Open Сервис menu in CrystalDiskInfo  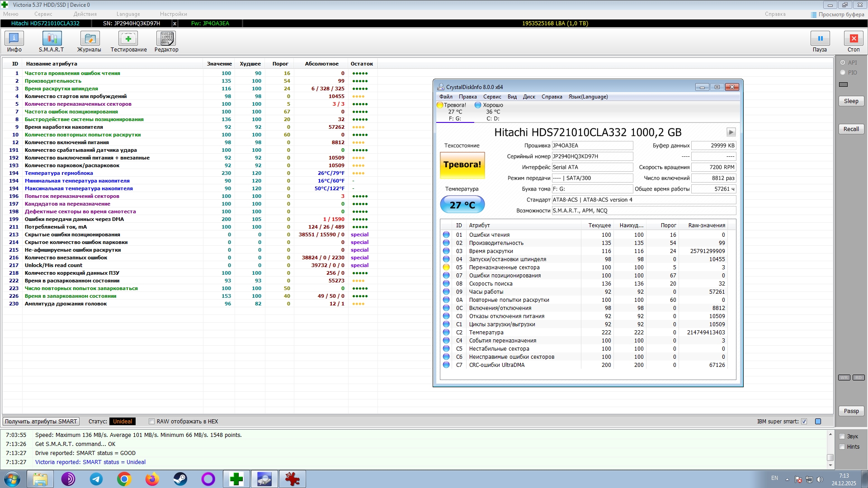click(x=492, y=97)
